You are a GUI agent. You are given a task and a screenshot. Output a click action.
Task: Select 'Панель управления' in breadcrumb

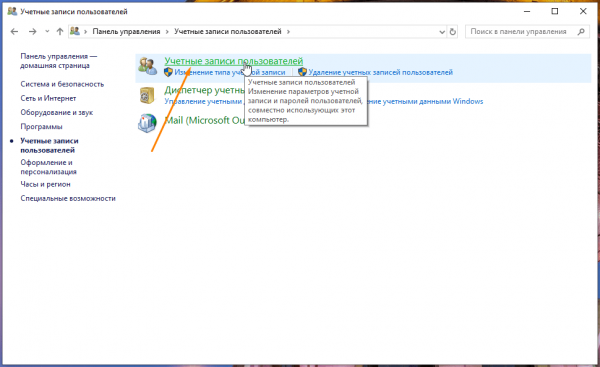pyautogui.click(x=126, y=32)
